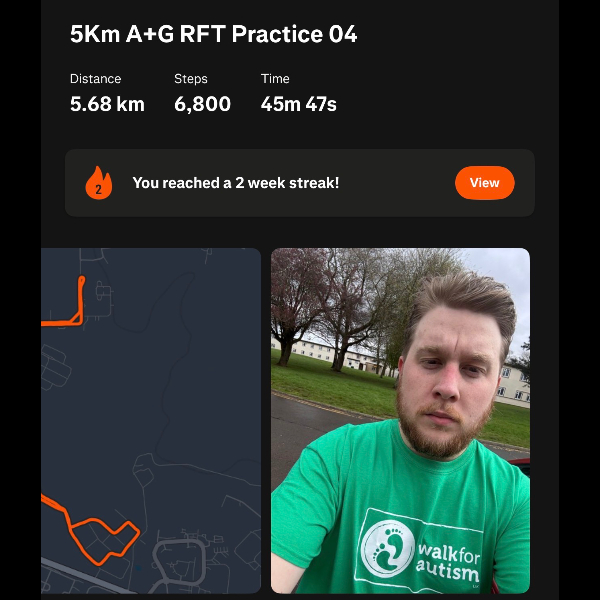The width and height of the screenshot is (600, 600).
Task: Click the small blue dot on map
Action: click(138, 568)
